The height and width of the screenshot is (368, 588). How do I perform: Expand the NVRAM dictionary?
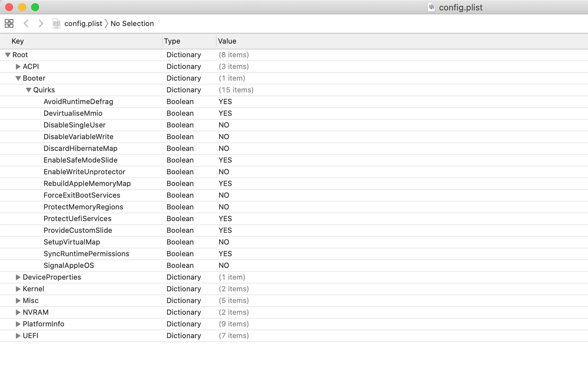click(18, 312)
